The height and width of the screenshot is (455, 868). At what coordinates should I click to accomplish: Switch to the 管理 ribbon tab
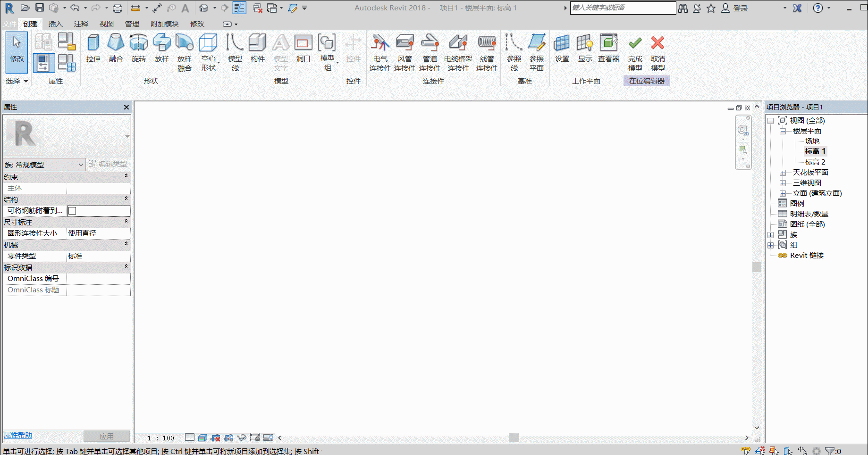[x=132, y=24]
